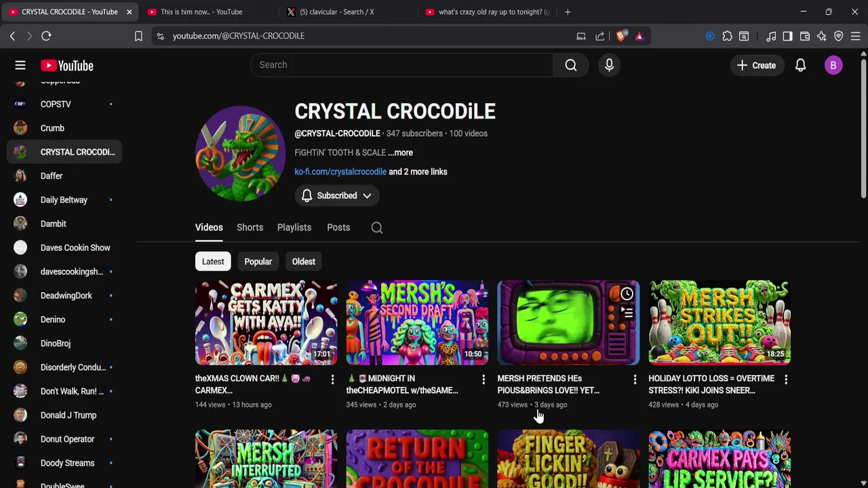Click the YouTube search input field
The width and height of the screenshot is (868, 488).
tap(401, 65)
